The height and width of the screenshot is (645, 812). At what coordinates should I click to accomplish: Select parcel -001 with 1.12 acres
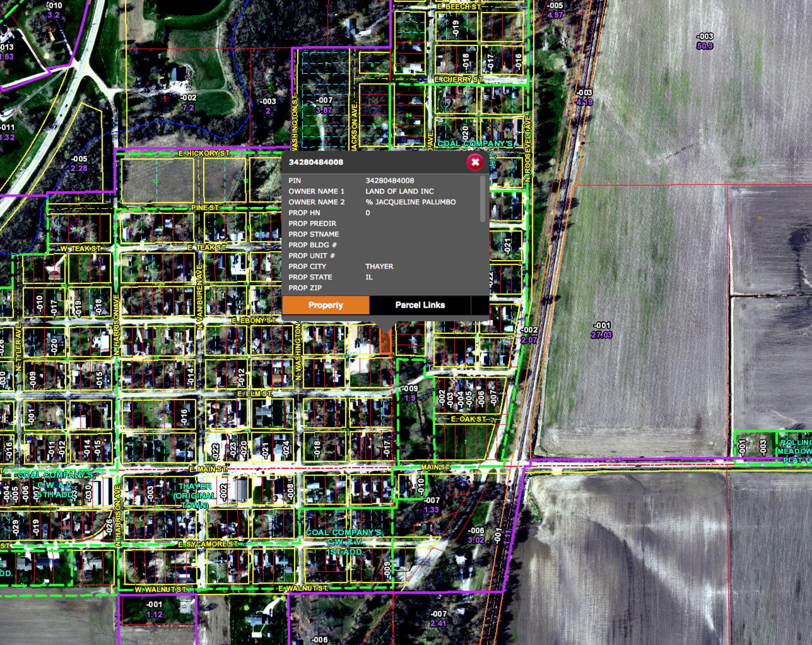point(154,609)
